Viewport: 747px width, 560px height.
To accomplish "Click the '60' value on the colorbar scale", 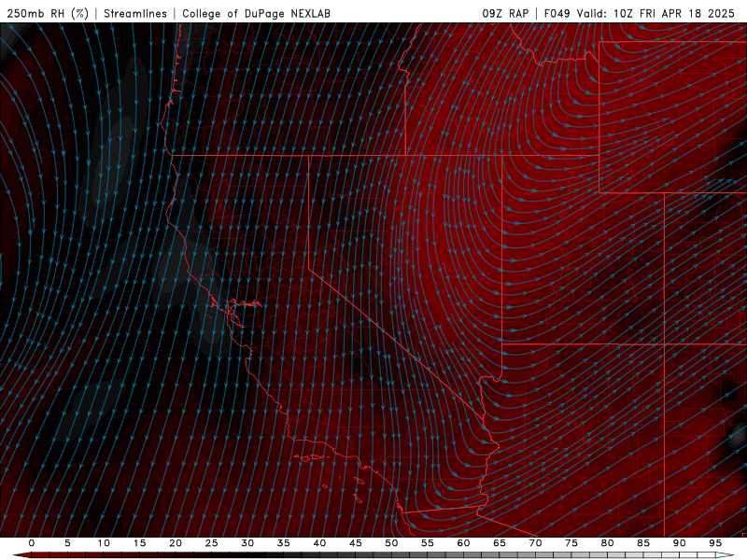I will pyautogui.click(x=463, y=543).
